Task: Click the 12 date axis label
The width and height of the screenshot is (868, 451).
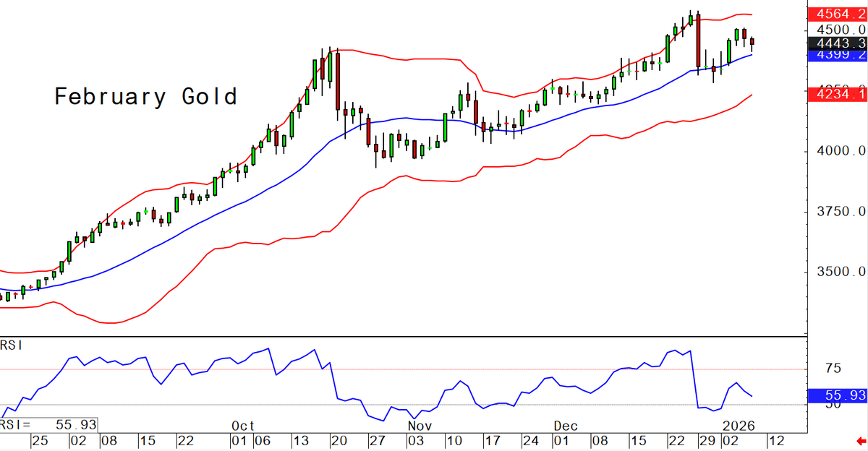Action: point(775,439)
